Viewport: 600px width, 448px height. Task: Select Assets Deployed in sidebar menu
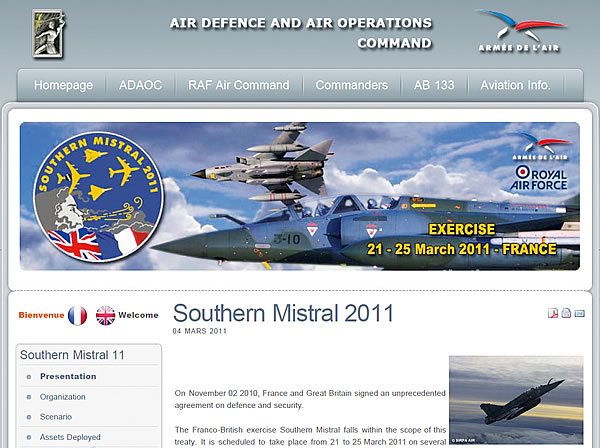(70, 437)
